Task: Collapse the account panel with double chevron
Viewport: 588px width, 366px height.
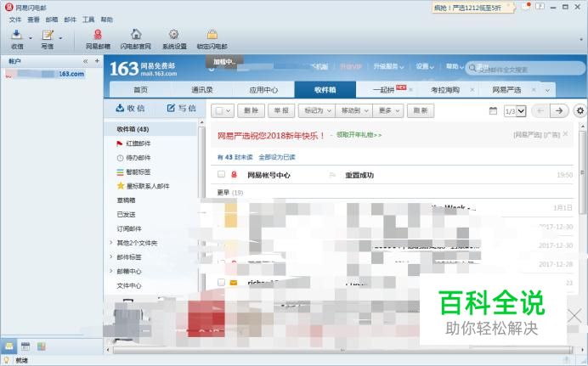Action: coord(86,61)
